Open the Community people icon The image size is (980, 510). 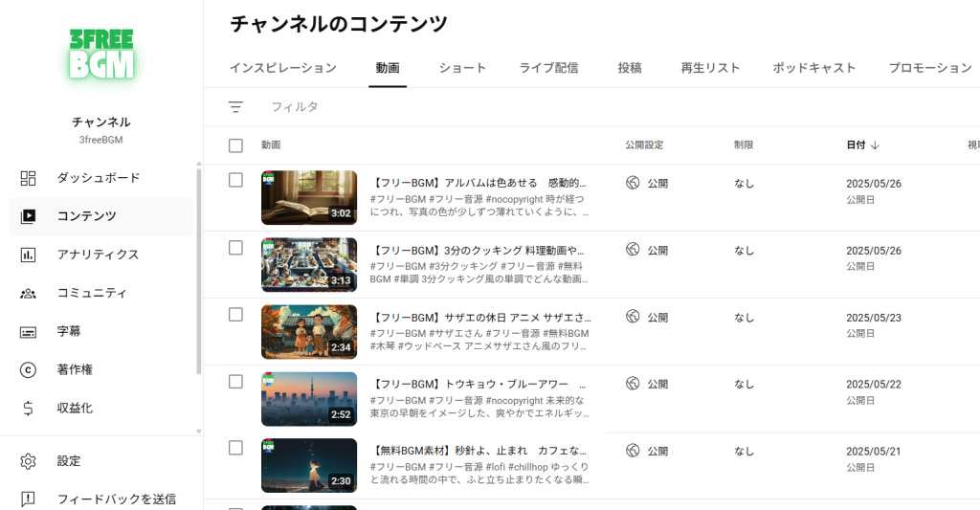28,293
